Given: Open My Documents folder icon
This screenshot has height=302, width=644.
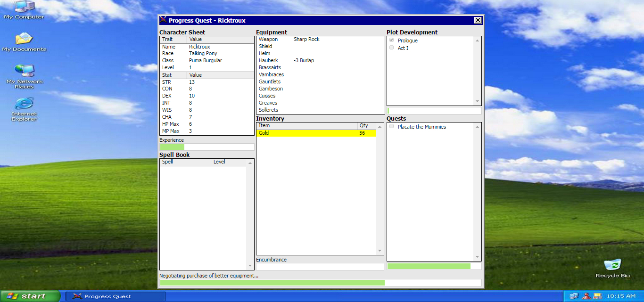Looking at the screenshot, I should (24, 39).
